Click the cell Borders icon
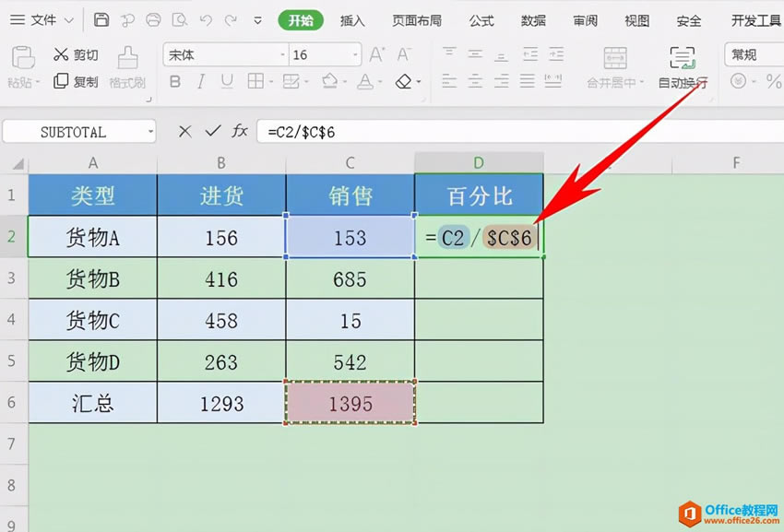 tap(255, 81)
